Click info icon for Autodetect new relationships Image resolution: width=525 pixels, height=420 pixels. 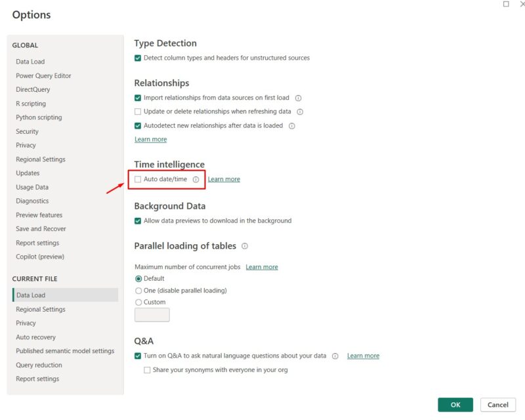292,126
